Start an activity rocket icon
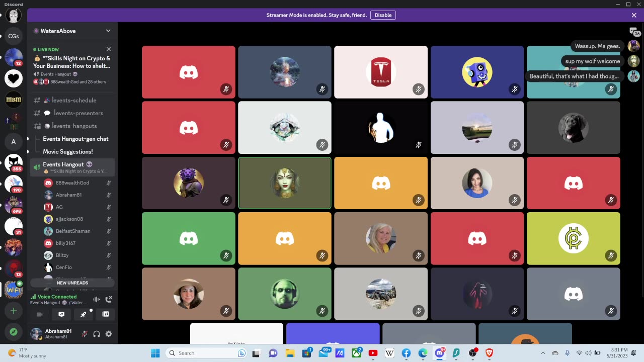The height and width of the screenshot is (362, 644). point(84,314)
